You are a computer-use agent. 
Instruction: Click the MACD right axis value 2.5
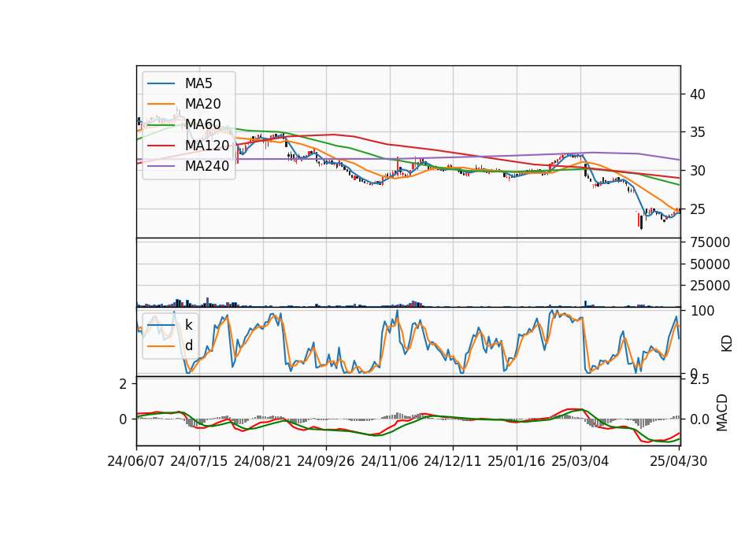tap(699, 380)
